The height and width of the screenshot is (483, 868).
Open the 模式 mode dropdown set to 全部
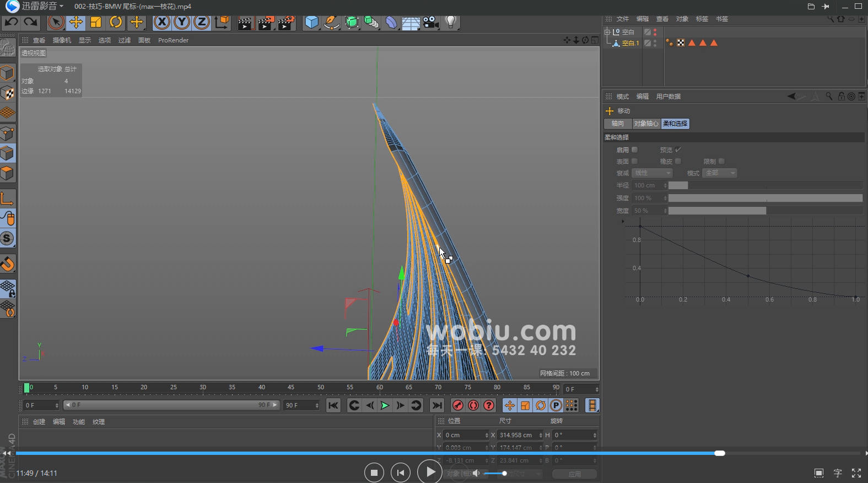coord(720,173)
